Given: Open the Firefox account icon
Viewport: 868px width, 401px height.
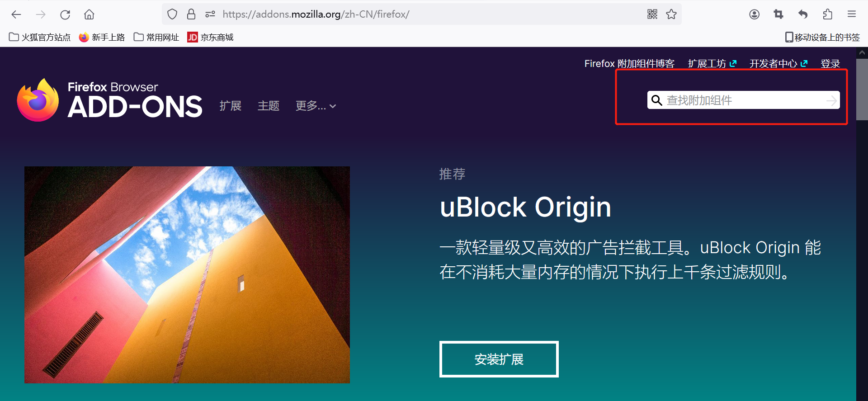Looking at the screenshot, I should 754,14.
